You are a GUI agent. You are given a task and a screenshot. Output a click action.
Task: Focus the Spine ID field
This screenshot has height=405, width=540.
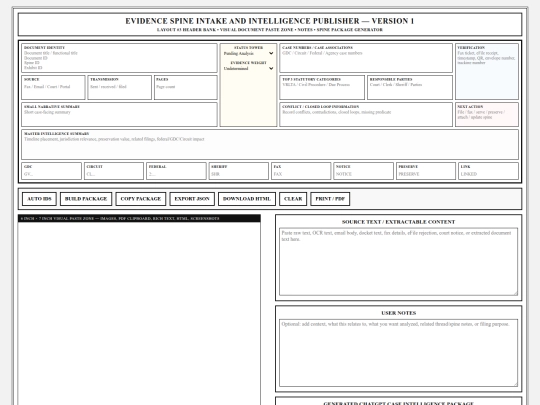click(120, 63)
